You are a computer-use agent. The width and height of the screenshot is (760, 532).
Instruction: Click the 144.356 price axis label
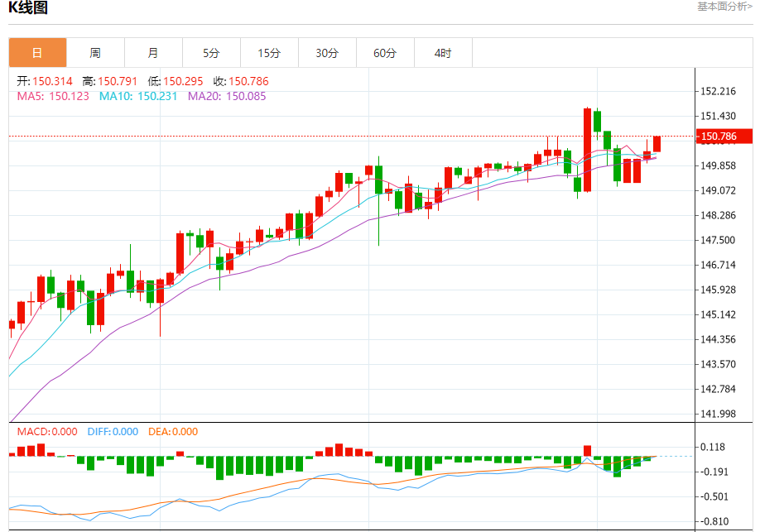pyautogui.click(x=719, y=339)
